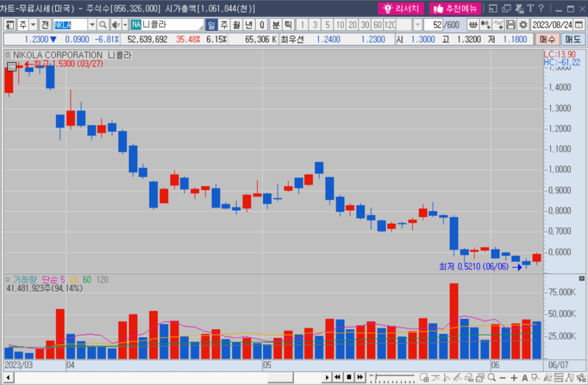Viewport: 588px width, 385px height.
Task: Choose the 3 interval button
Action: coord(315,25)
